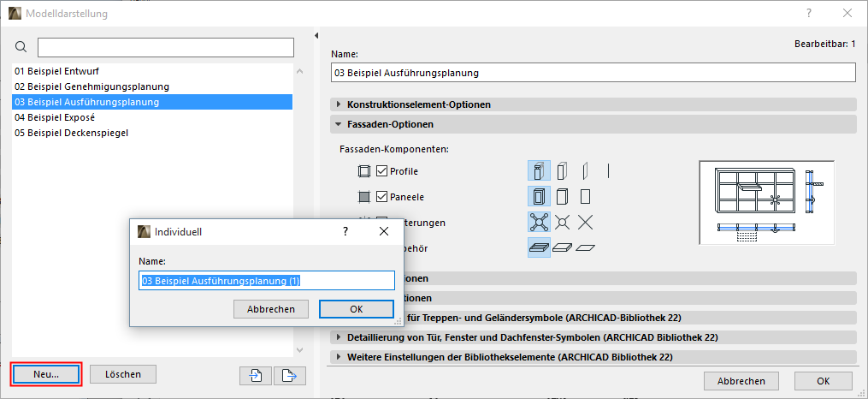Collapse the left list pane arrow
Viewport: 868px width, 399px height.
tap(316, 35)
